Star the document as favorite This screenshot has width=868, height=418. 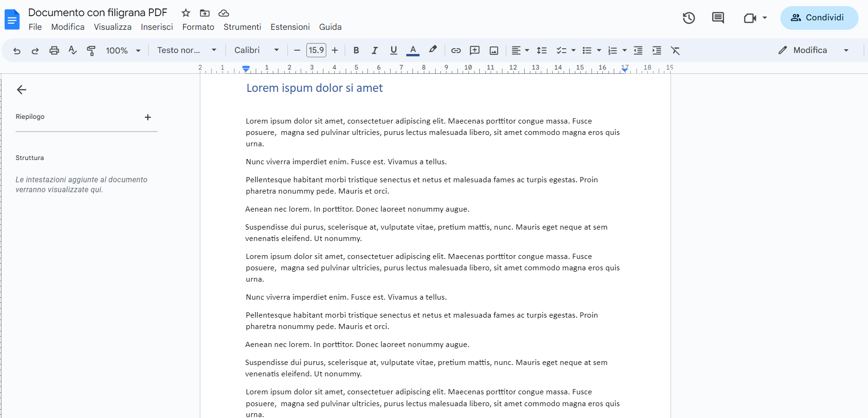coord(186,13)
